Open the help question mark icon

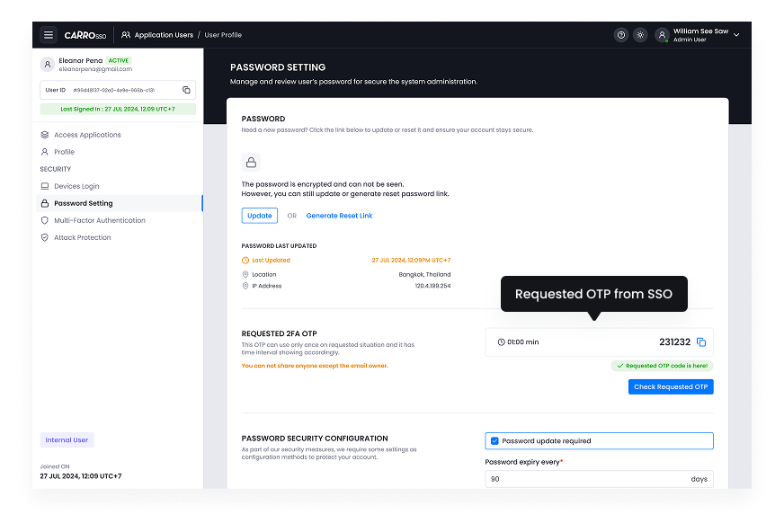point(620,35)
